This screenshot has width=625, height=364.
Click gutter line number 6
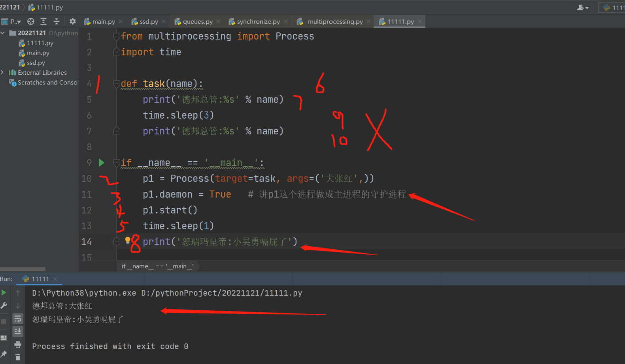89,115
